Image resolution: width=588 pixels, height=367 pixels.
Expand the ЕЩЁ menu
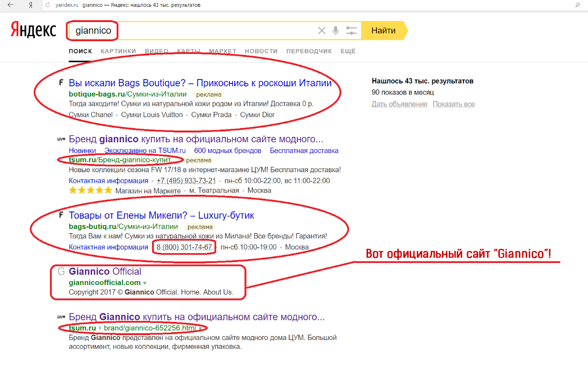348,51
